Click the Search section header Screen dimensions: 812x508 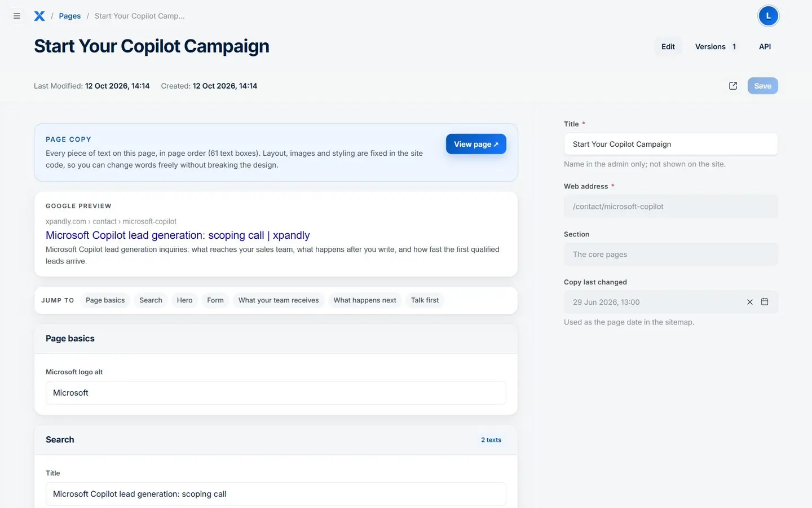pos(276,440)
